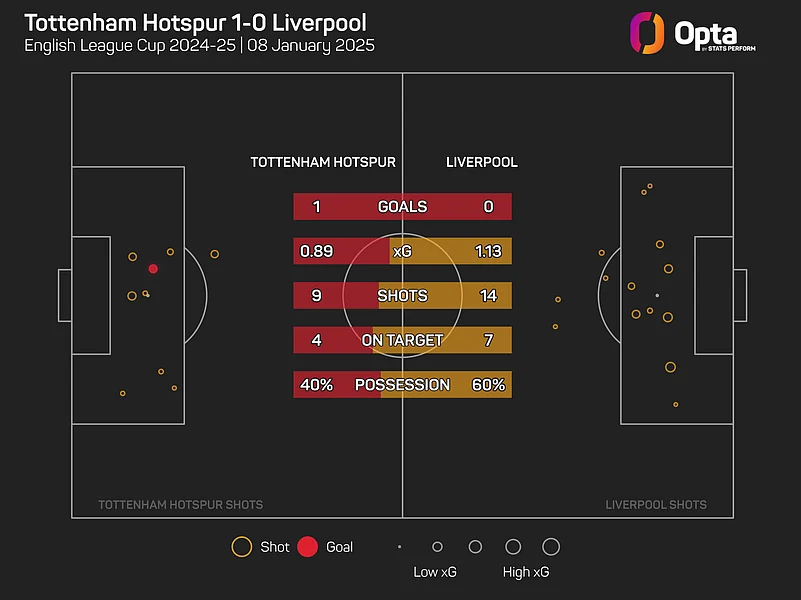Click the small white Liverpool shot dot

[x=657, y=295]
